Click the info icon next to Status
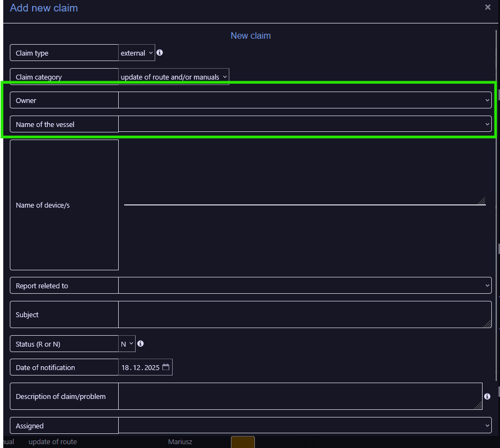500x448 pixels. (x=141, y=344)
